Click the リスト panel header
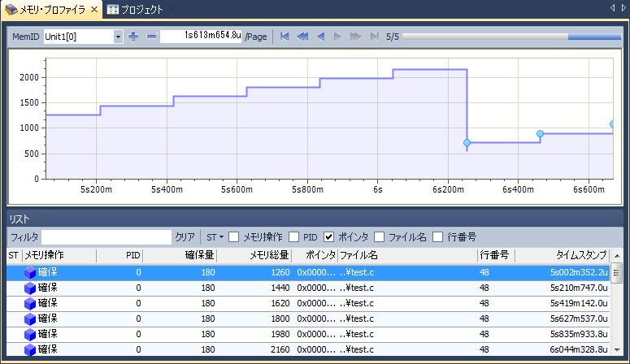630x364 pixels. (315, 219)
